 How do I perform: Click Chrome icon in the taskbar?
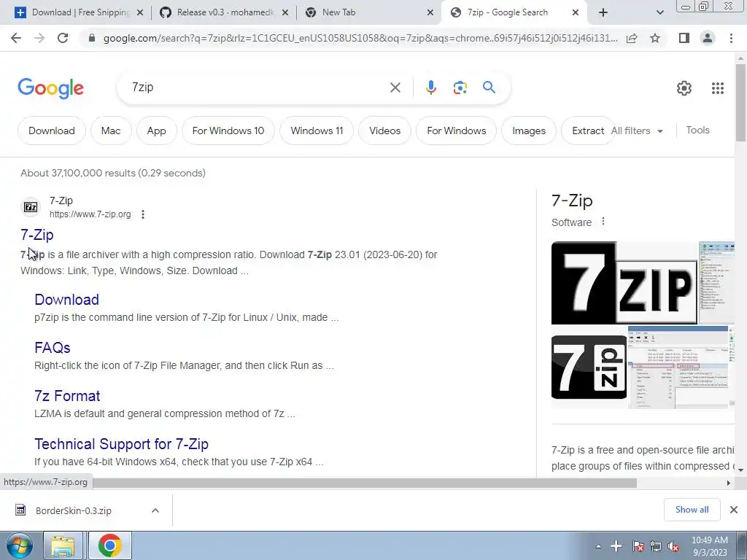click(109, 545)
